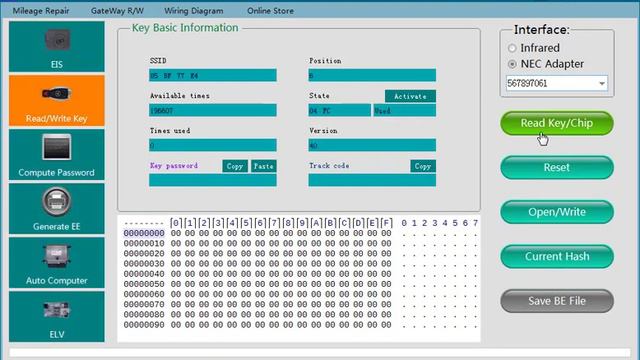Click the Key password label
Screen dimensions: 640x360
click(174, 166)
